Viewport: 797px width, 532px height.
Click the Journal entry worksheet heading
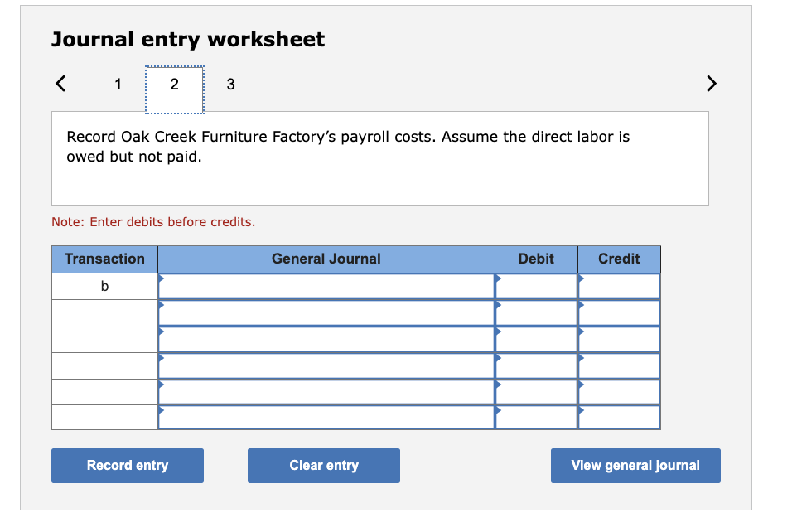[188, 39]
